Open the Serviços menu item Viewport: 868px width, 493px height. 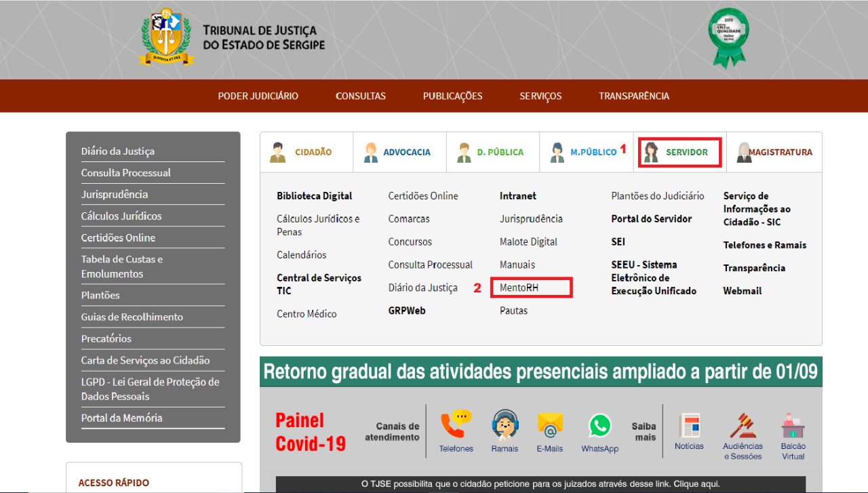540,96
